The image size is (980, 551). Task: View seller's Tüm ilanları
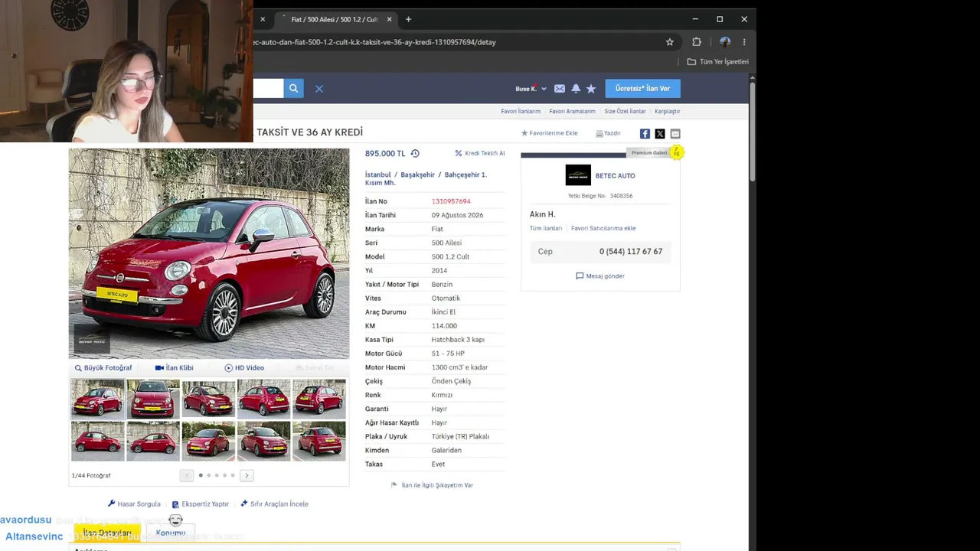tap(546, 228)
